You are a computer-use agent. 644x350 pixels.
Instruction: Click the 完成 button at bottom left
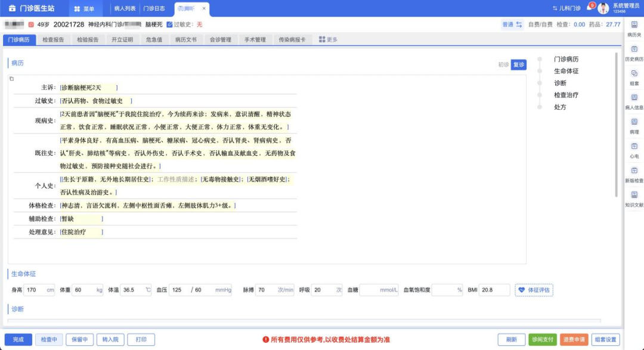(x=18, y=339)
